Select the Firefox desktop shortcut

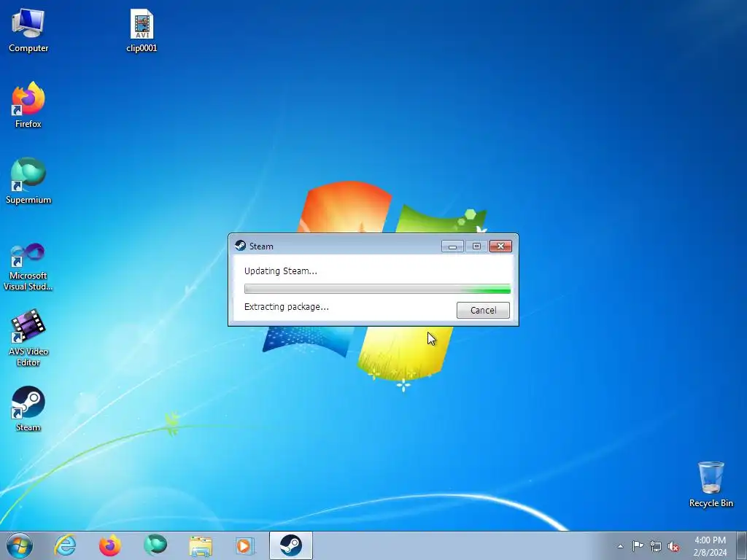tap(28, 105)
